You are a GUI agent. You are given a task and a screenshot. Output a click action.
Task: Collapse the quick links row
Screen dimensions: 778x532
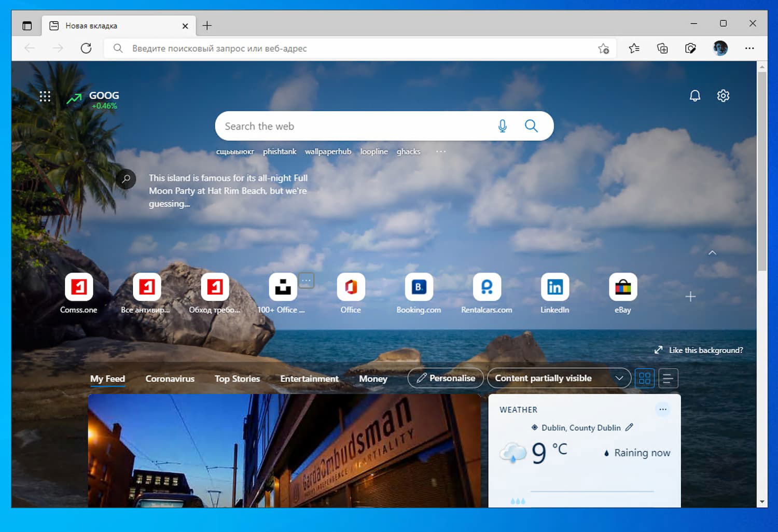[x=713, y=253]
